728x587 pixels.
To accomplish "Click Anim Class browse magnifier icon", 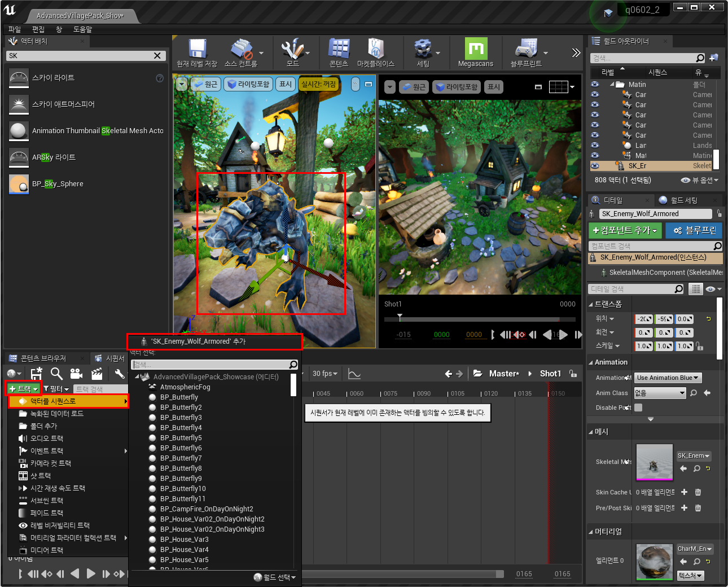I will point(694,393).
